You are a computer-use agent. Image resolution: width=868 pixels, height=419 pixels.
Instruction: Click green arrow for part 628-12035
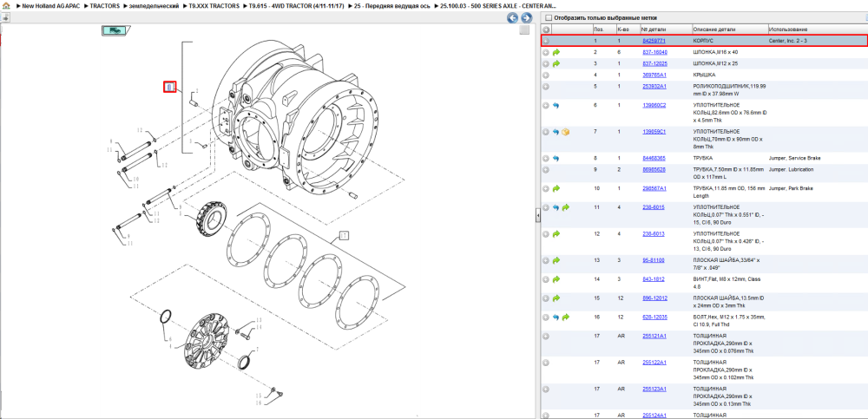(565, 318)
